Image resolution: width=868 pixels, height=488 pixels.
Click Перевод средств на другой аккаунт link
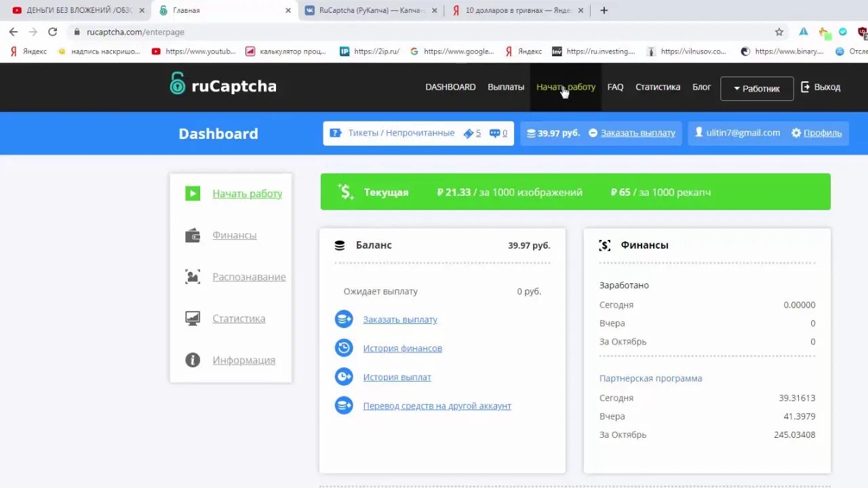pos(437,406)
